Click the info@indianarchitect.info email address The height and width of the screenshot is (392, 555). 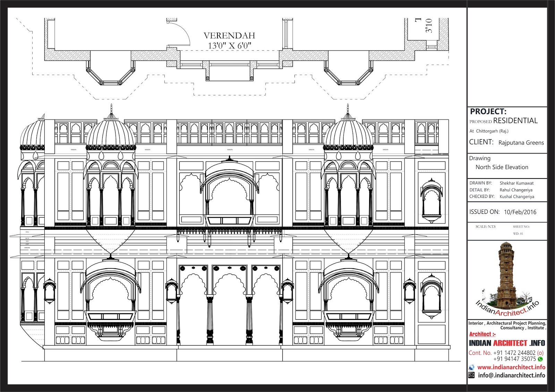tap(511, 375)
